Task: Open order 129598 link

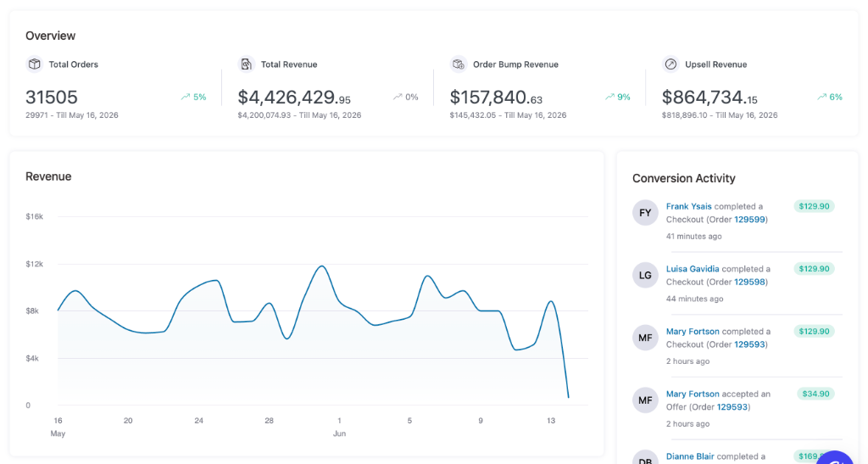Action: point(749,282)
